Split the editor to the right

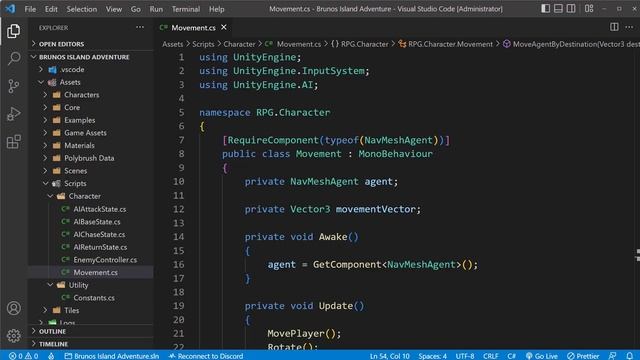pyautogui.click(x=614, y=27)
